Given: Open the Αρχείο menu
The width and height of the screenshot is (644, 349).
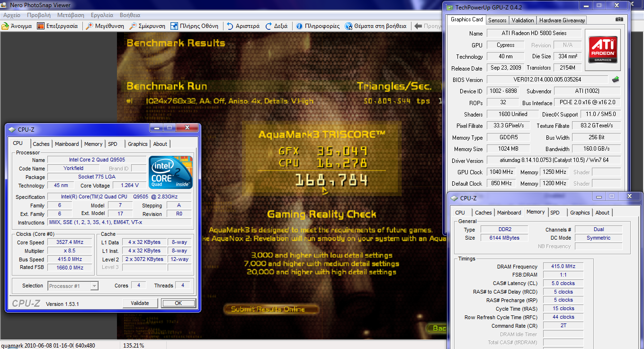Looking at the screenshot, I should [12, 15].
